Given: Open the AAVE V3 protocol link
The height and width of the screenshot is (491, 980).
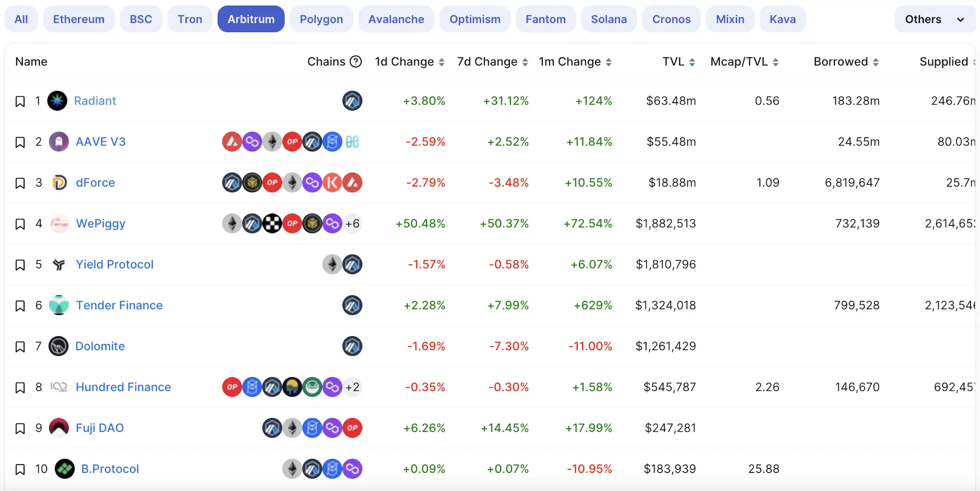Looking at the screenshot, I should (100, 142).
